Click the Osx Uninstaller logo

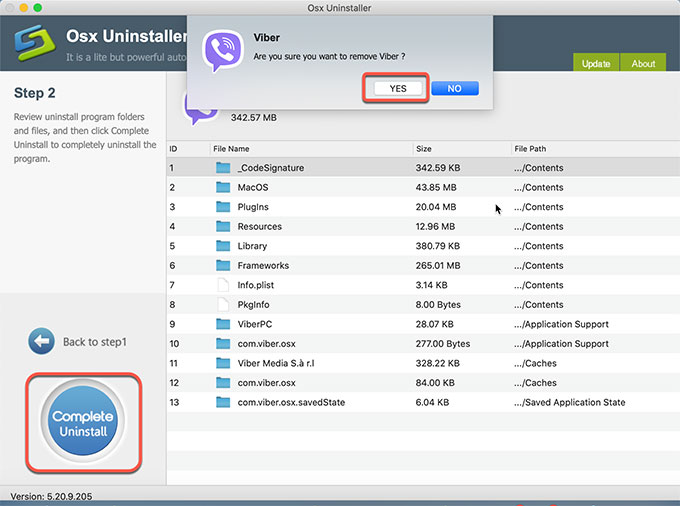click(35, 42)
